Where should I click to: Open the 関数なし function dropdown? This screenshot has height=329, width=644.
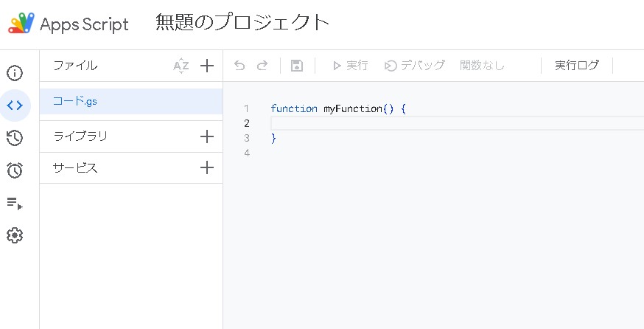(x=482, y=66)
